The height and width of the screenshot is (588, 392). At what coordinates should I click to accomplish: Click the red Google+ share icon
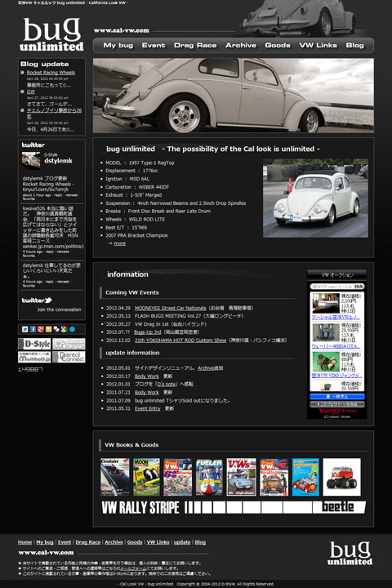coord(41,329)
